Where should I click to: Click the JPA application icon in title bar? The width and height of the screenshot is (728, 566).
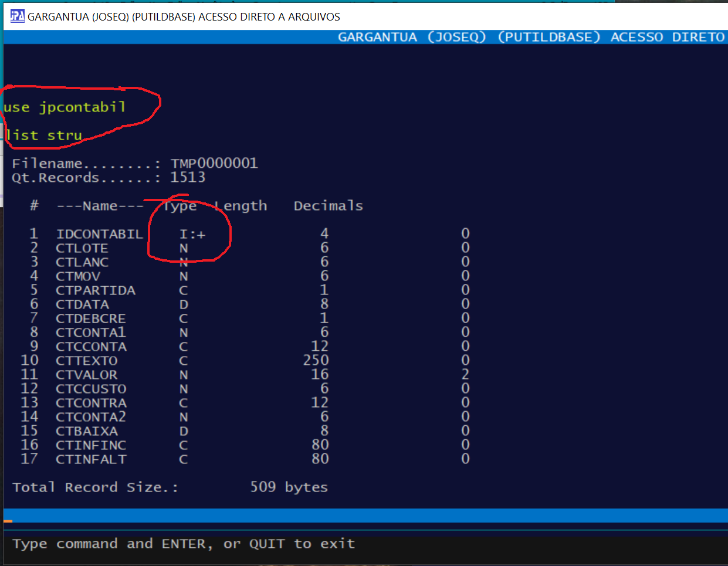[x=17, y=16]
